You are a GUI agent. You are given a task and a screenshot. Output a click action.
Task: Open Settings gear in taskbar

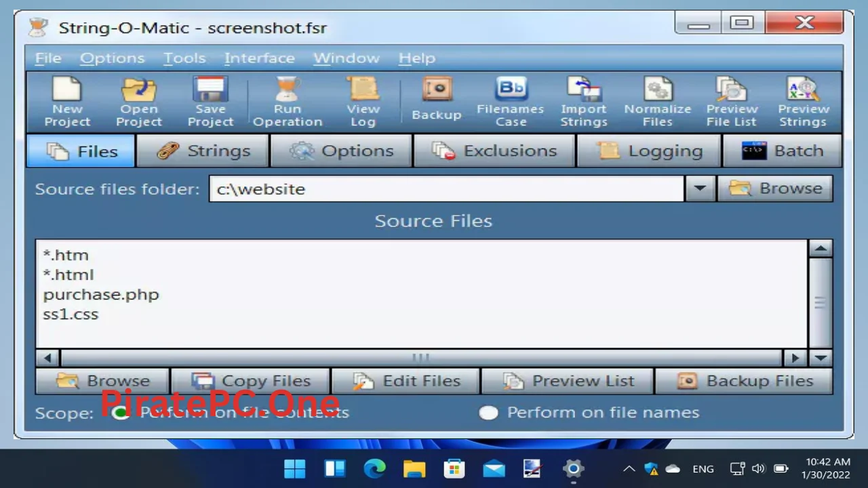(x=574, y=468)
